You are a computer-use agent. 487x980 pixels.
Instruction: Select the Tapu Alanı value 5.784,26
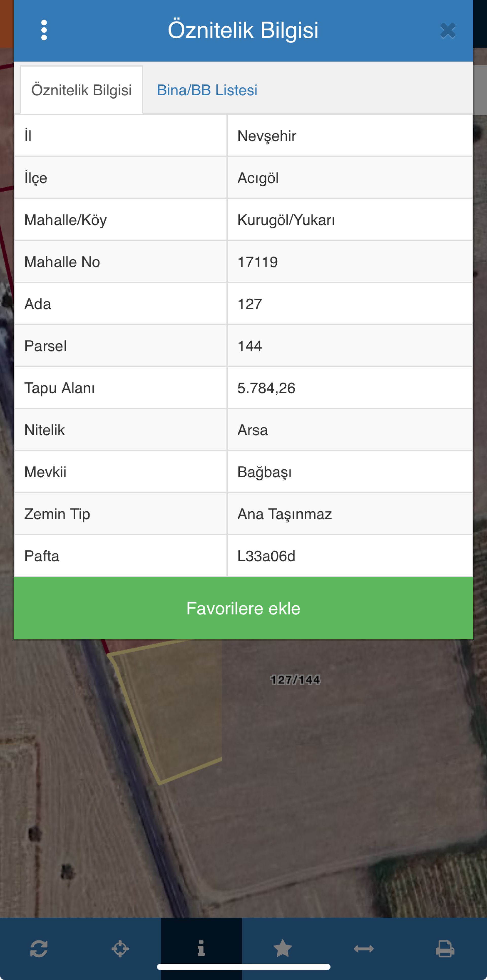(266, 388)
